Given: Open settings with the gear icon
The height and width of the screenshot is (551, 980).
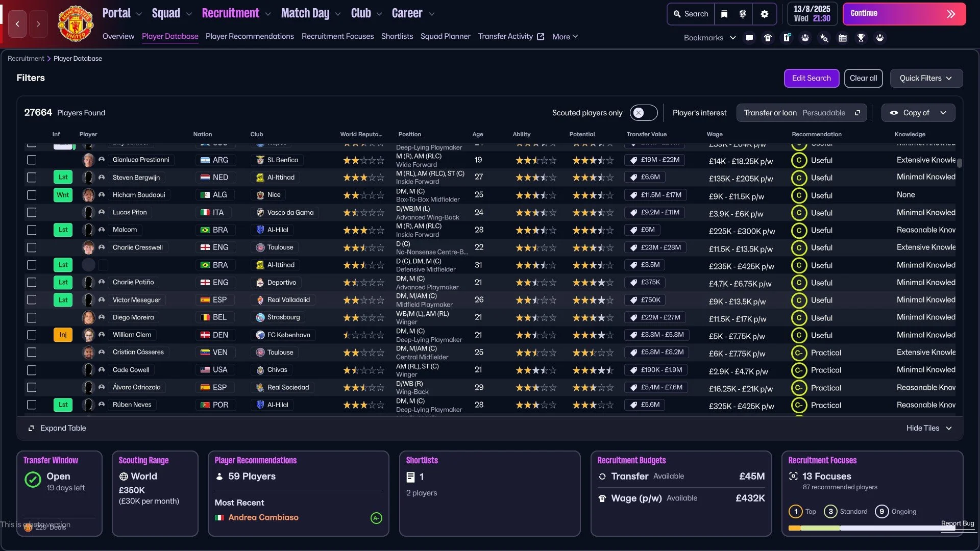Looking at the screenshot, I should 765,14.
